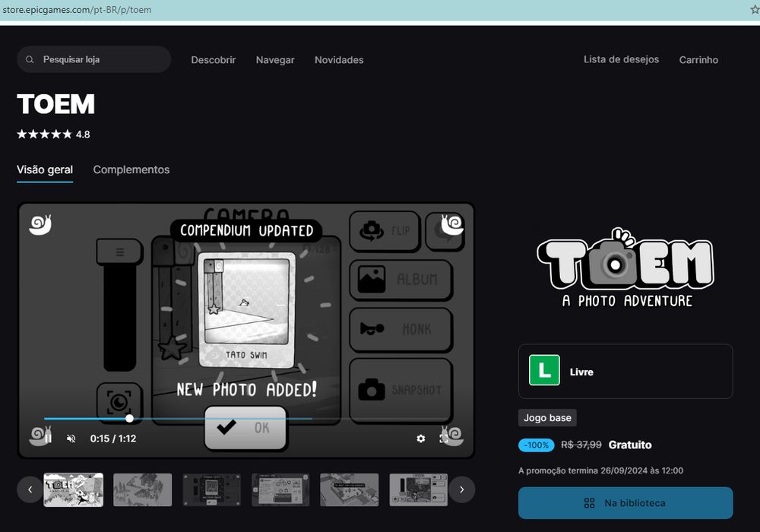The image size is (760, 532).
Task: Select the fourth media thumbnail
Action: tap(280, 490)
